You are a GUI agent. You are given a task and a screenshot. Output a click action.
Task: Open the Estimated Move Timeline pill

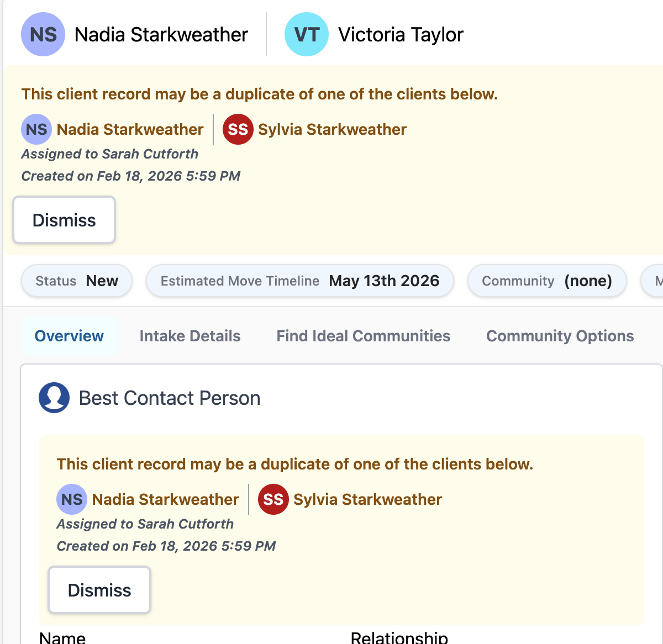(x=300, y=281)
